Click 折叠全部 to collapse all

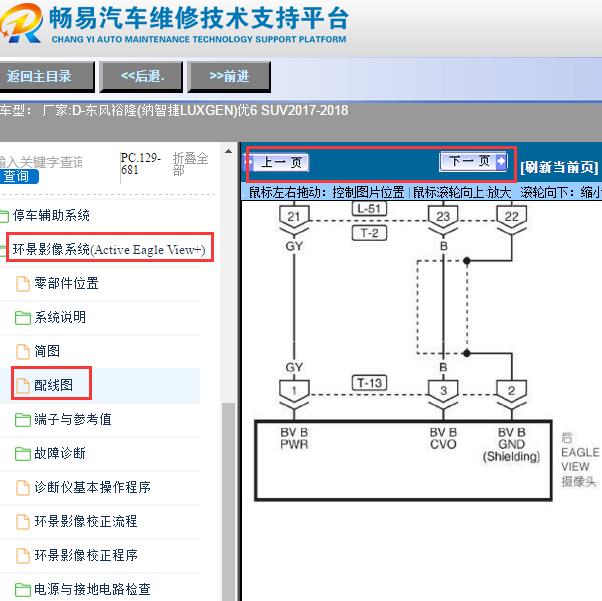click(190, 164)
